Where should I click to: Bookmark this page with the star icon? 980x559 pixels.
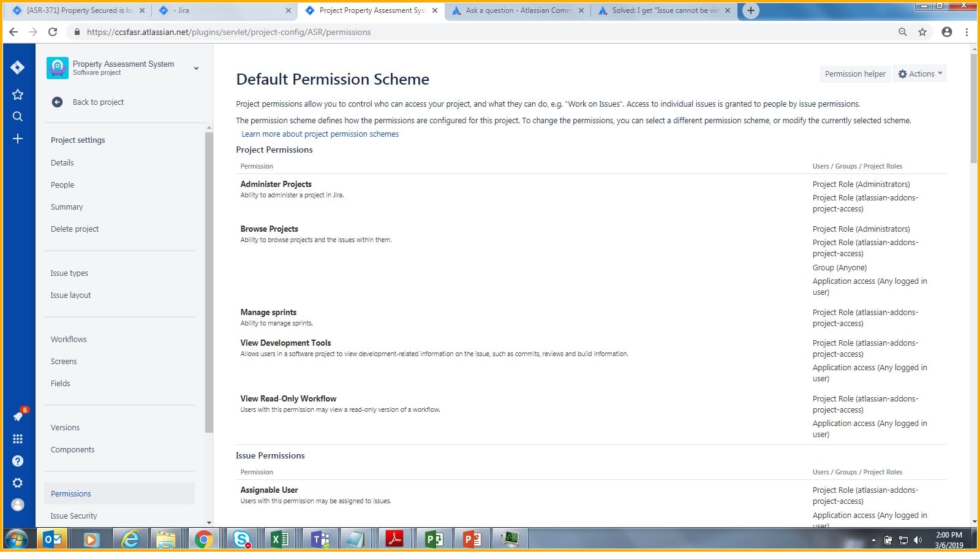922,32
